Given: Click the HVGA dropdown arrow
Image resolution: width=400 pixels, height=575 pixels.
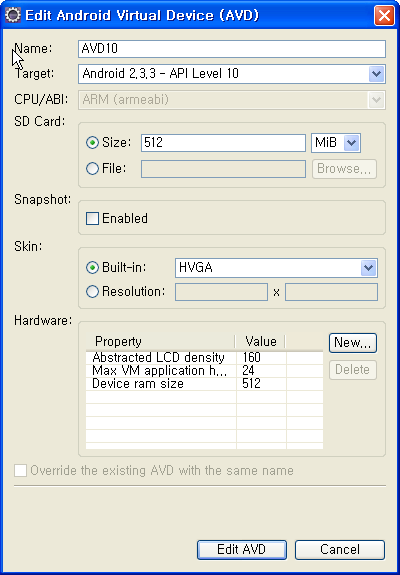Looking at the screenshot, I should click(368, 268).
